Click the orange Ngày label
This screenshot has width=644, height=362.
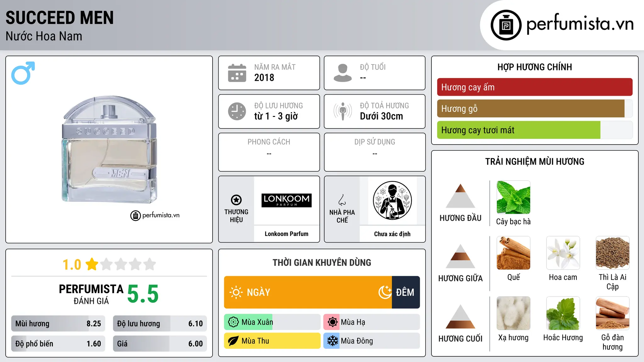258,292
